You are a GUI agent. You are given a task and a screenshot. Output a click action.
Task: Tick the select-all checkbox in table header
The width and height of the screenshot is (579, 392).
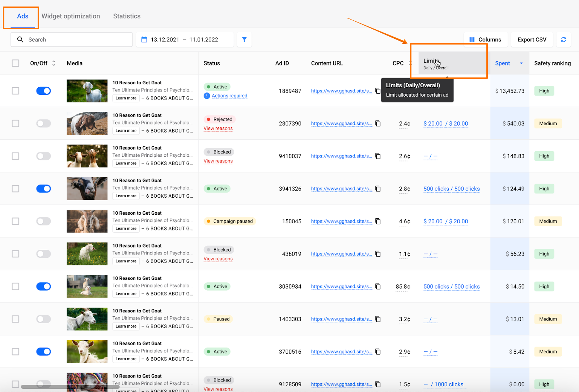(16, 63)
